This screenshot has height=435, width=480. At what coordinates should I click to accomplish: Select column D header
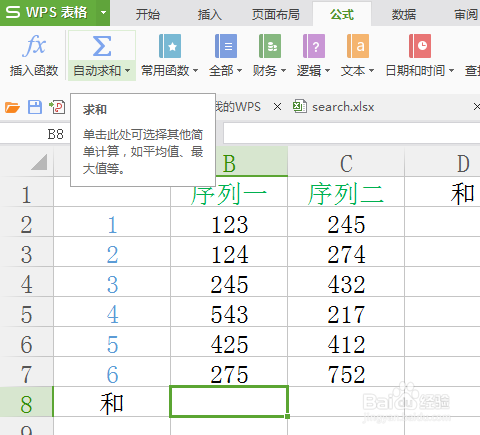pyautogui.click(x=442, y=163)
